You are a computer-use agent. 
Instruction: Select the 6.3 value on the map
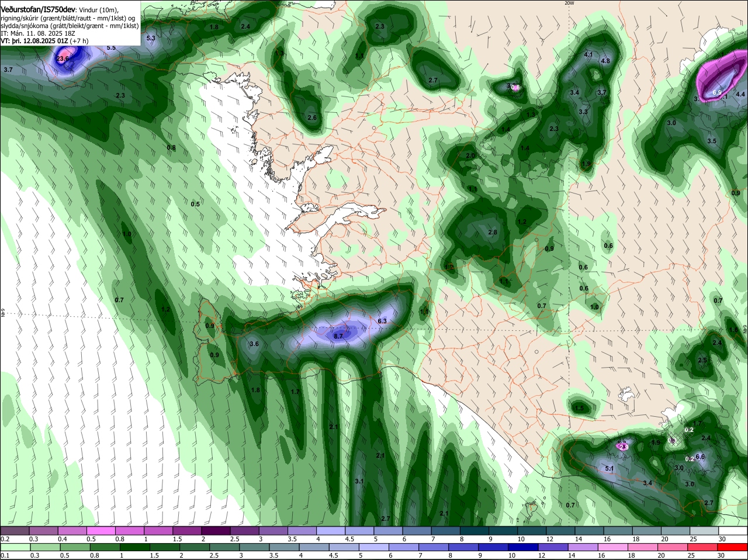[382, 321]
